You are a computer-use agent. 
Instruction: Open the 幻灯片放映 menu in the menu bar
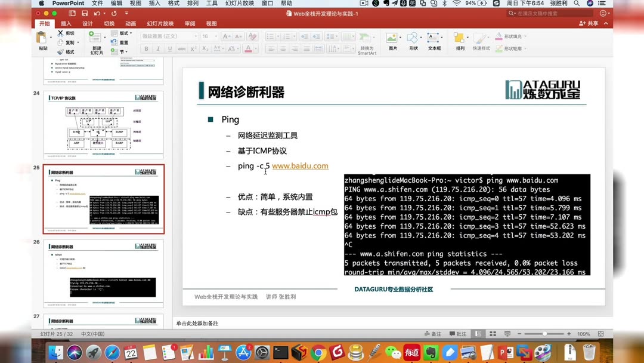click(241, 3)
